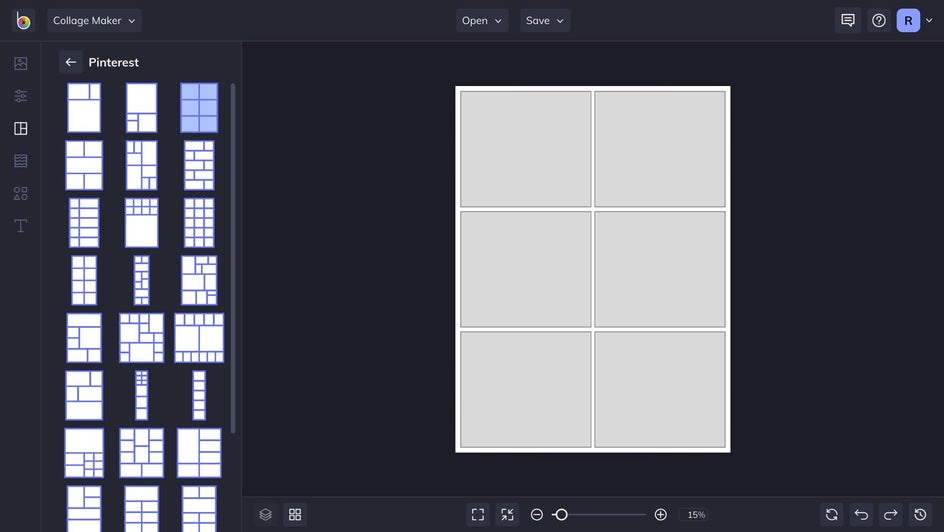Viewport: 944px width, 532px height.
Task: Open the Layers icon in bottom bar
Action: 266,515
